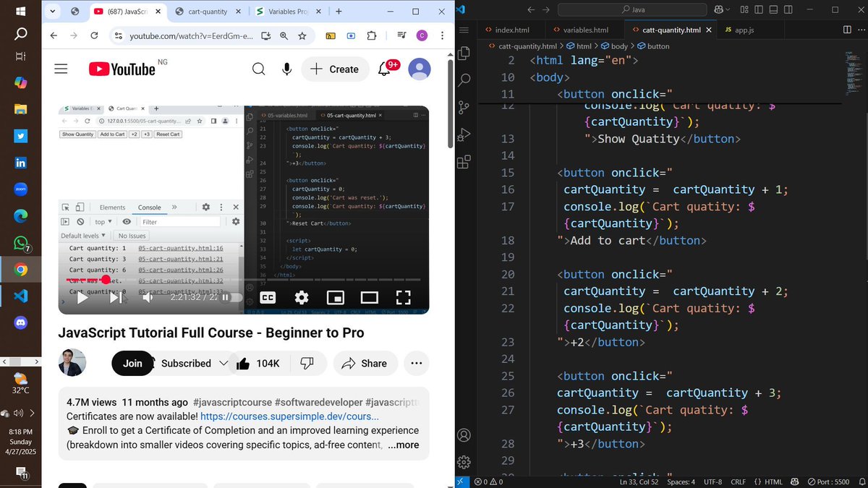Split the VS Code editor right
Viewport: 868px width, 488px height.
[x=847, y=30]
